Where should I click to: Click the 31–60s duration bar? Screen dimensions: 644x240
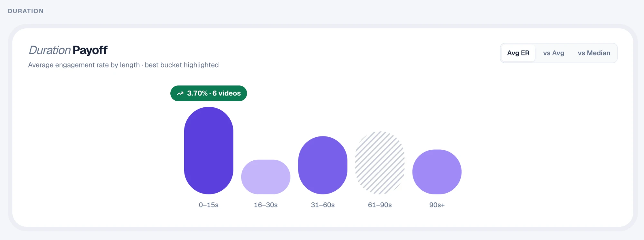point(323,165)
